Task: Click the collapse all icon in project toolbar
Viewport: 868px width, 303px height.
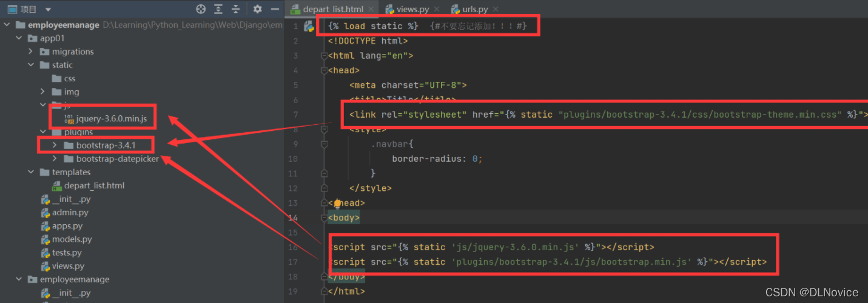Action: tap(236, 9)
